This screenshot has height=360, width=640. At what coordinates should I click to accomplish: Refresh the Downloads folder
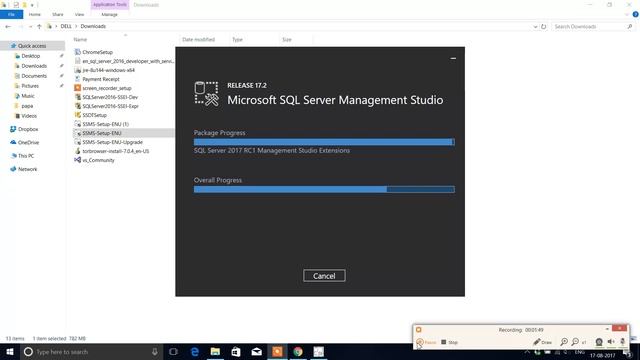tap(544, 27)
